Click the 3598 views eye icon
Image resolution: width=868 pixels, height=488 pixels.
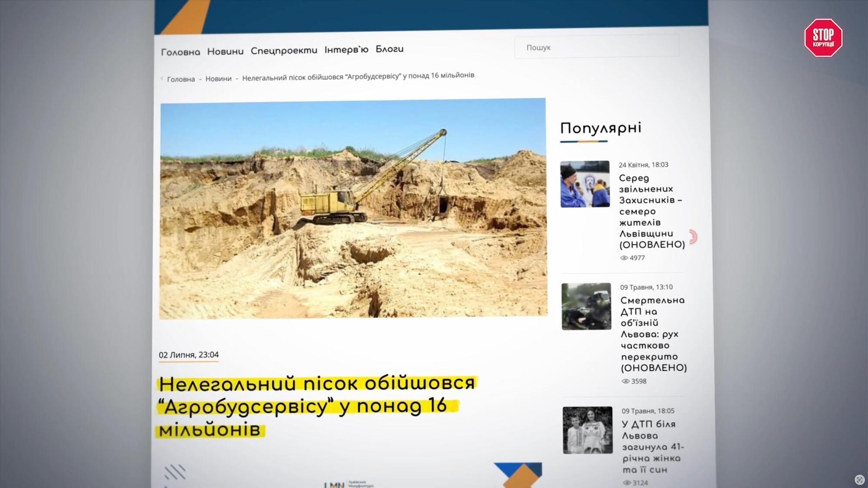(x=625, y=381)
